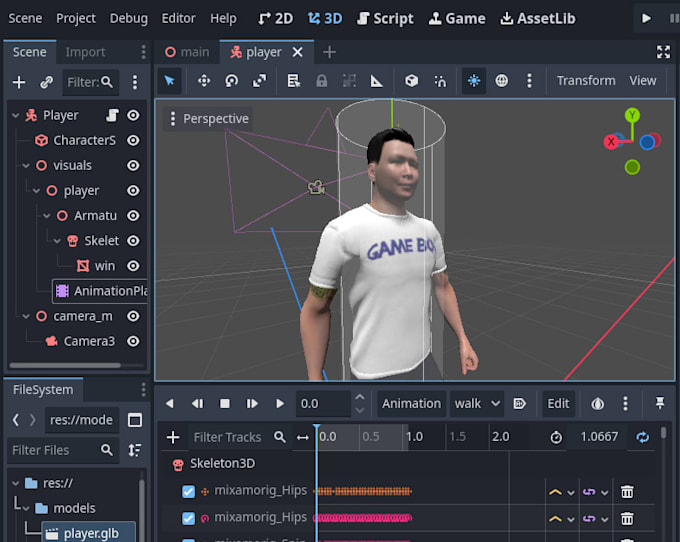The height and width of the screenshot is (542, 680).
Task: Delete the mixamorig_Hips position track
Action: pyautogui.click(x=627, y=492)
